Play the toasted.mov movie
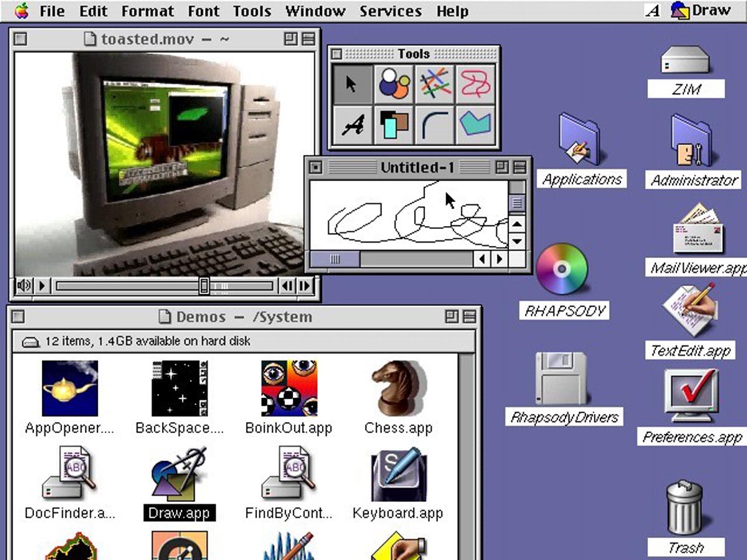The width and height of the screenshot is (747, 560). pos(42,286)
